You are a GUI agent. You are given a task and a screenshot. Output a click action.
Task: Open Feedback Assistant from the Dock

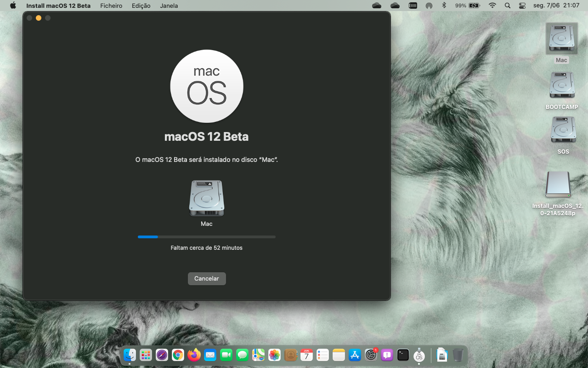[387, 355]
